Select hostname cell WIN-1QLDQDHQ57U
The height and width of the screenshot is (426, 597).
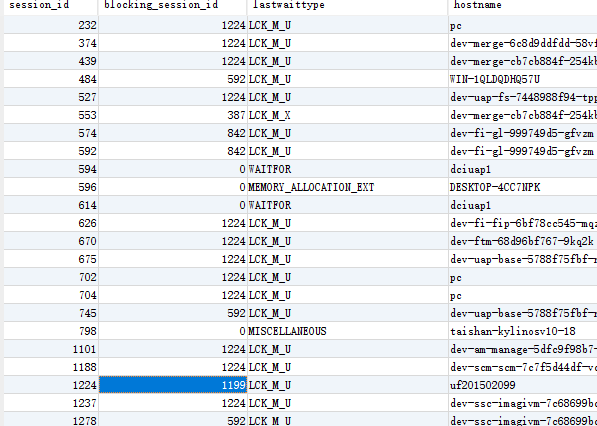click(523, 79)
